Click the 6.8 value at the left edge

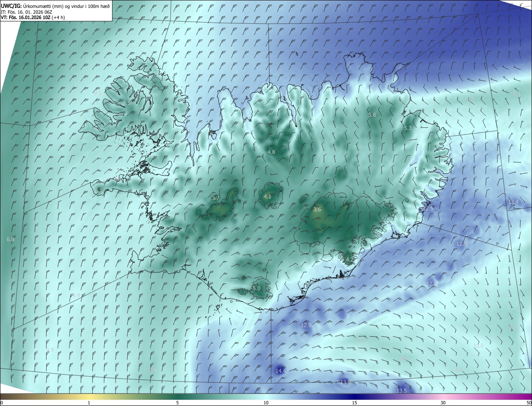[x=11, y=240]
